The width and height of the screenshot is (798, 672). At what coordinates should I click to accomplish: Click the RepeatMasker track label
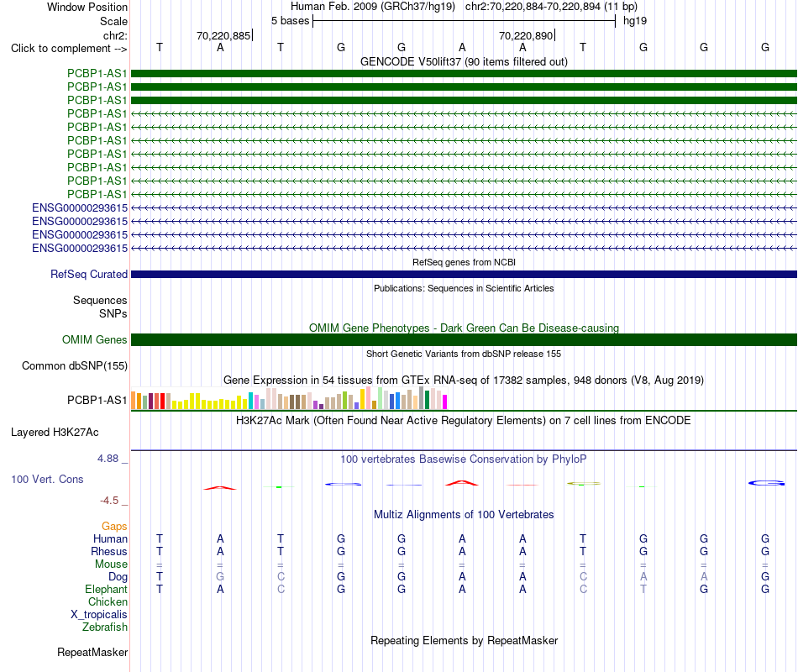(92, 652)
